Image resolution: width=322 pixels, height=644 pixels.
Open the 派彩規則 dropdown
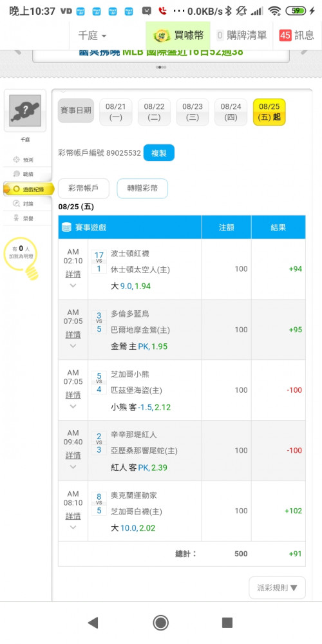click(x=277, y=588)
